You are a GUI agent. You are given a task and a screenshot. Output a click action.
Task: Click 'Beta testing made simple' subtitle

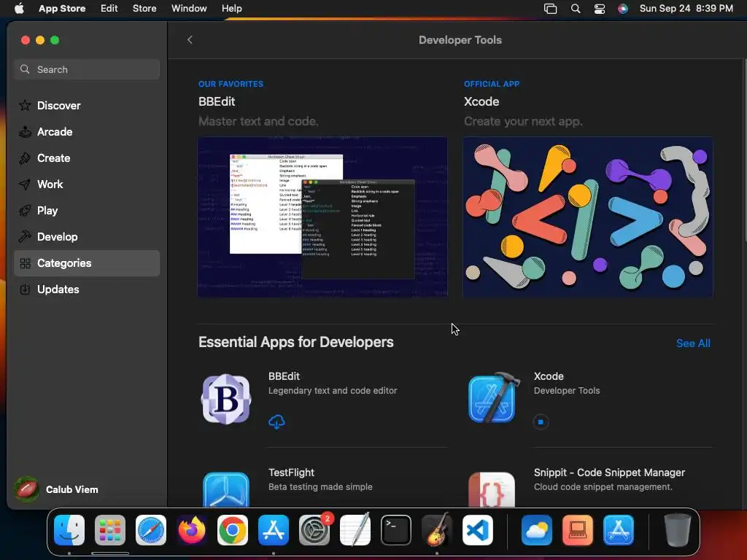pyautogui.click(x=320, y=486)
